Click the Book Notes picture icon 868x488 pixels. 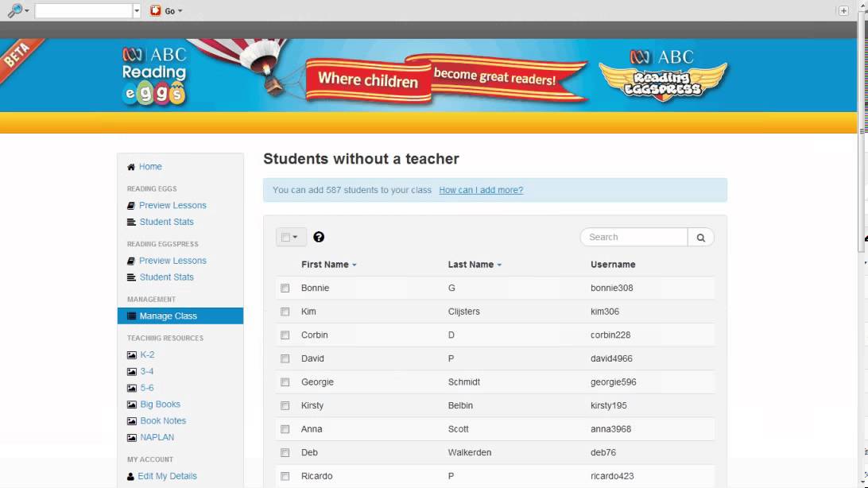(x=132, y=421)
